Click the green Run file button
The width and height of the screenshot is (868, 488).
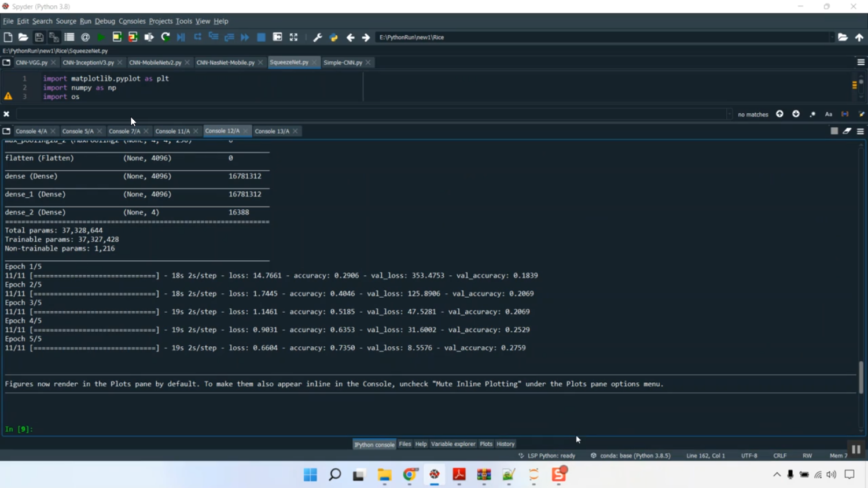coord(101,37)
